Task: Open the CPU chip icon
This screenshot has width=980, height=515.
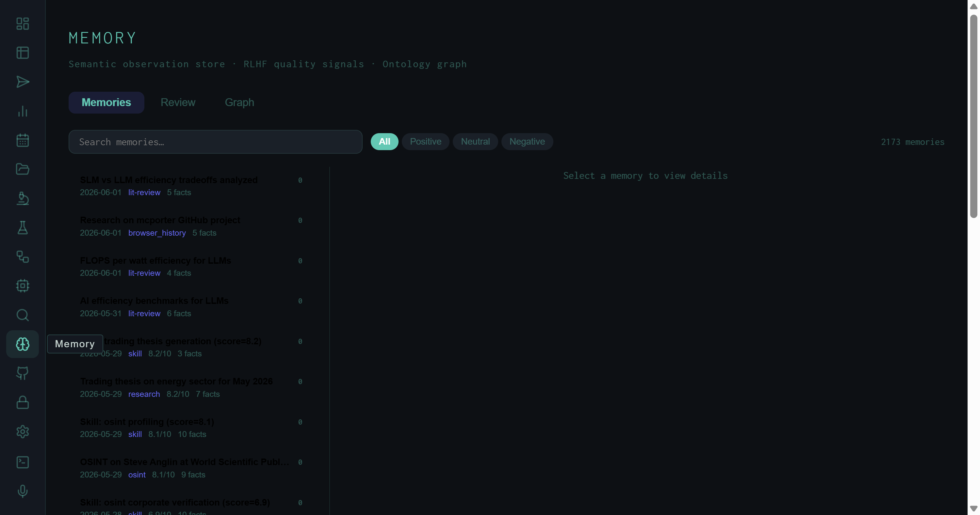Action: [x=23, y=286]
